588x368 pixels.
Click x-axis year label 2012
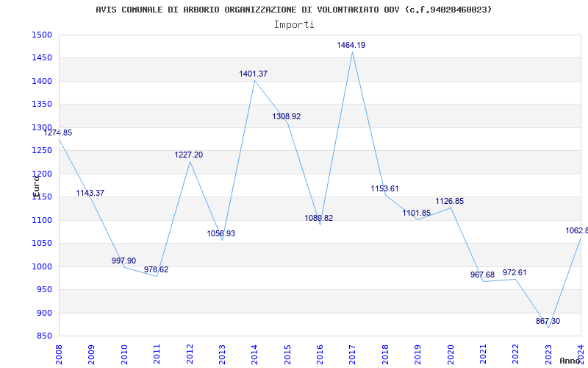(190, 355)
